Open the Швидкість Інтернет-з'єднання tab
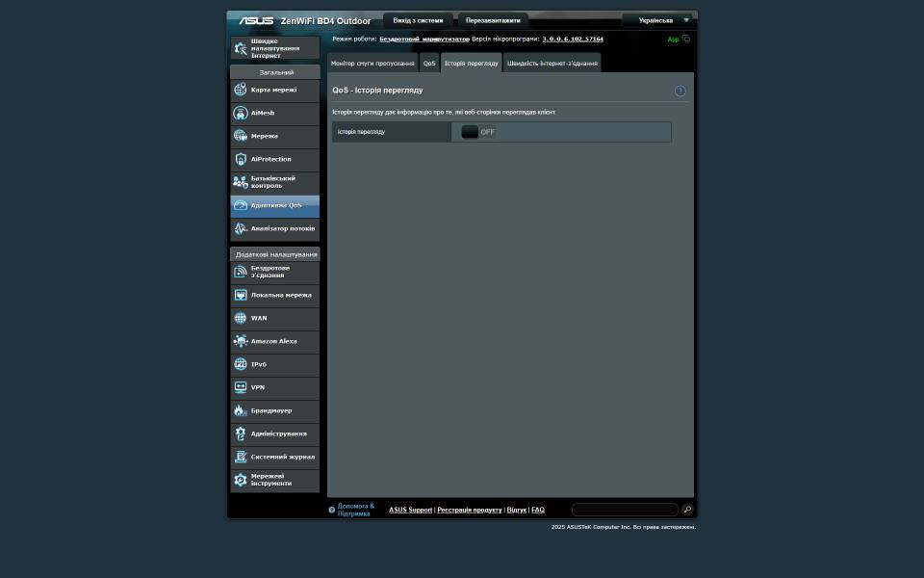Image resolution: width=924 pixels, height=578 pixels. 552,64
